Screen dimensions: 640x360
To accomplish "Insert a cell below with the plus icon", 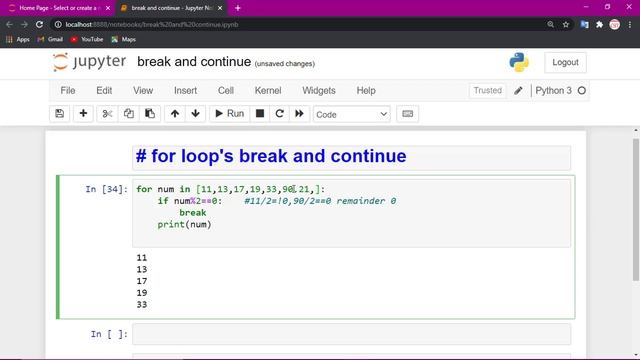I will click(x=83, y=113).
